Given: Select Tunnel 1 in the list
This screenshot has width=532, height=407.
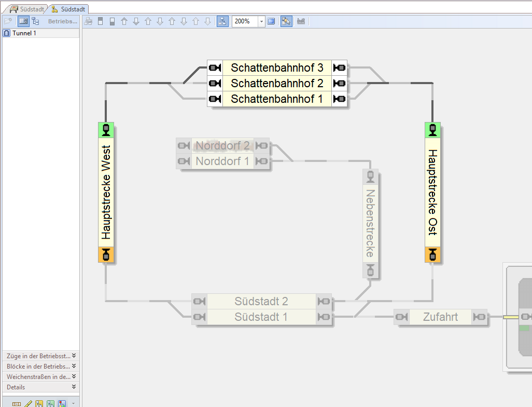Looking at the screenshot, I should click(24, 33).
